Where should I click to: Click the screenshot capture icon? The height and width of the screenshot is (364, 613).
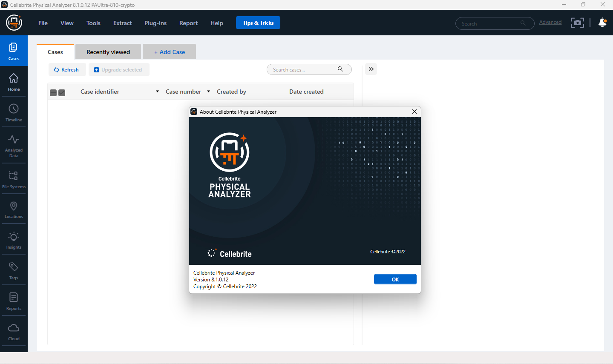(577, 23)
